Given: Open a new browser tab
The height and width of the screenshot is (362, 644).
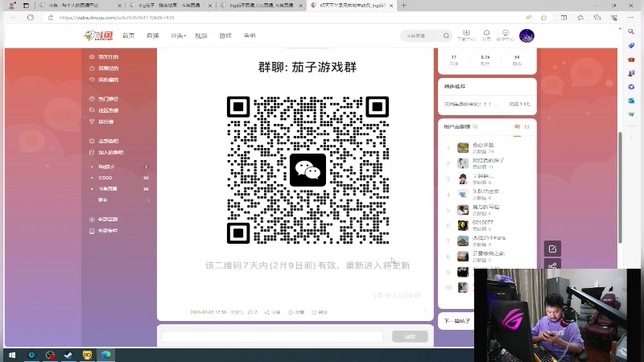Looking at the screenshot, I should pos(403,6).
